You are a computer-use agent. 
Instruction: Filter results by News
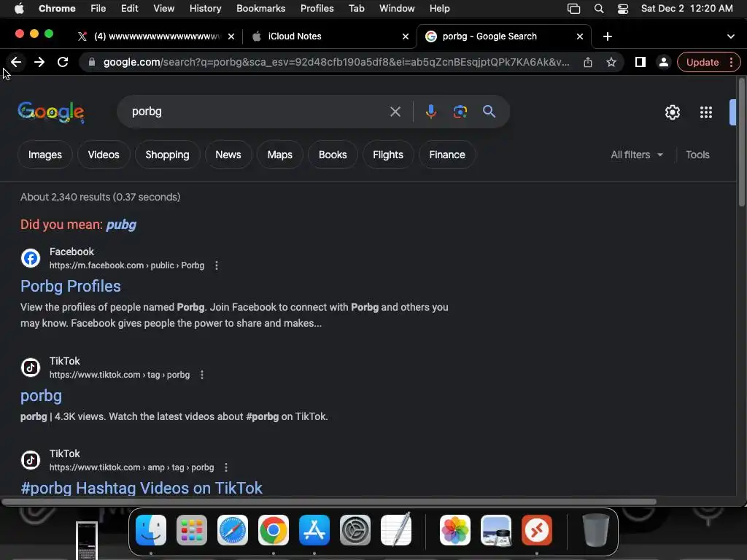[228, 155]
